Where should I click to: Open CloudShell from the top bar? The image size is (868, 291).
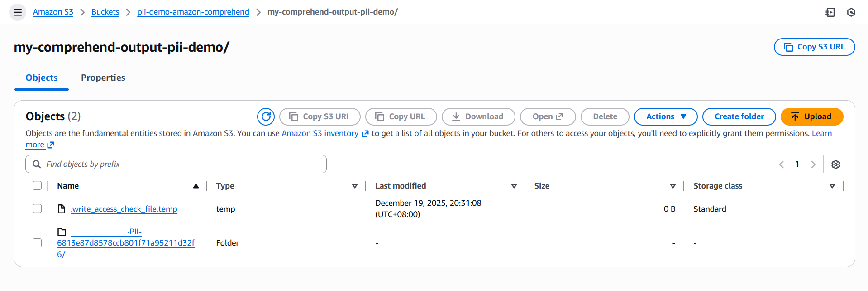pyautogui.click(x=830, y=12)
